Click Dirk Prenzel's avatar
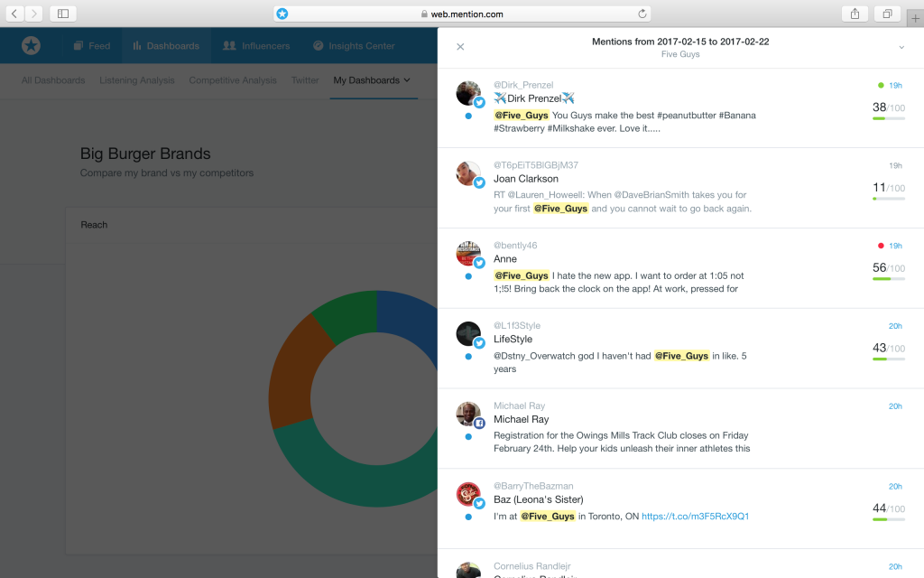 tap(468, 93)
